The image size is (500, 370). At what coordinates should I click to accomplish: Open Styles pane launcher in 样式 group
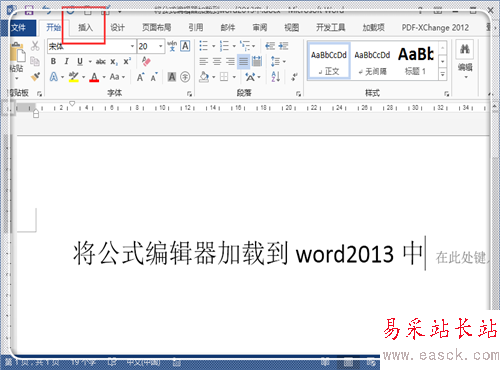[x=446, y=94]
